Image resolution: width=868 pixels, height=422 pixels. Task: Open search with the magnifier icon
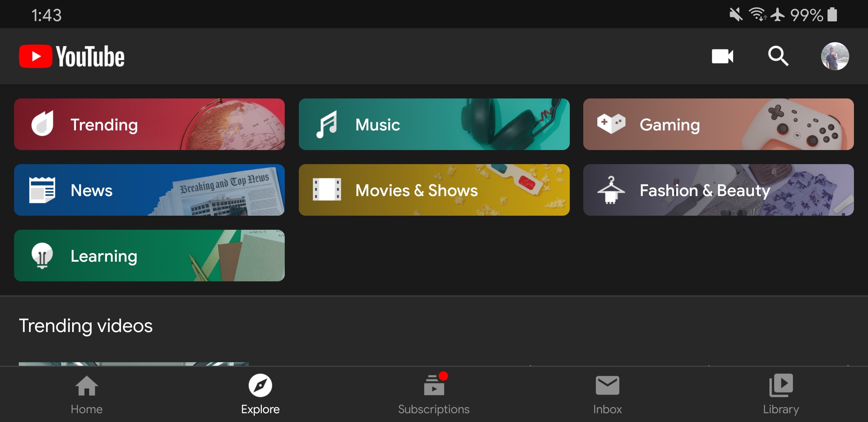pos(778,56)
